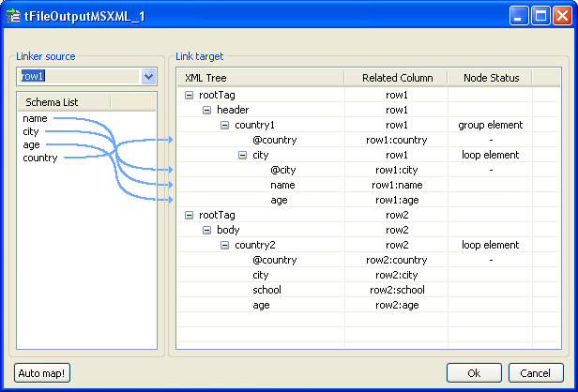The image size is (578, 392).
Task: Collapse the country2 loop element node
Action: point(224,245)
